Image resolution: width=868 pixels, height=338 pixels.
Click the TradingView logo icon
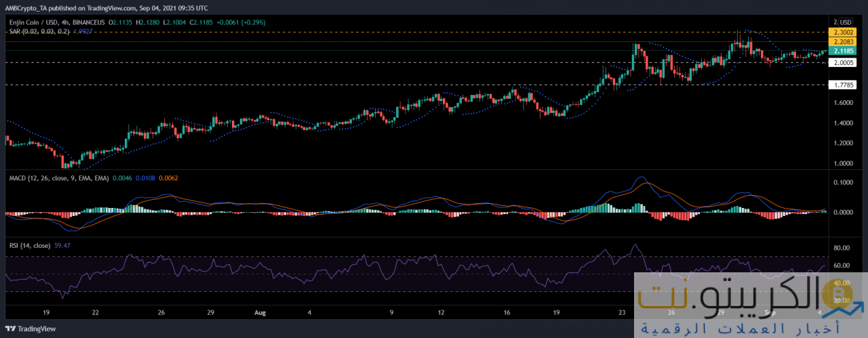pyautogui.click(x=9, y=330)
